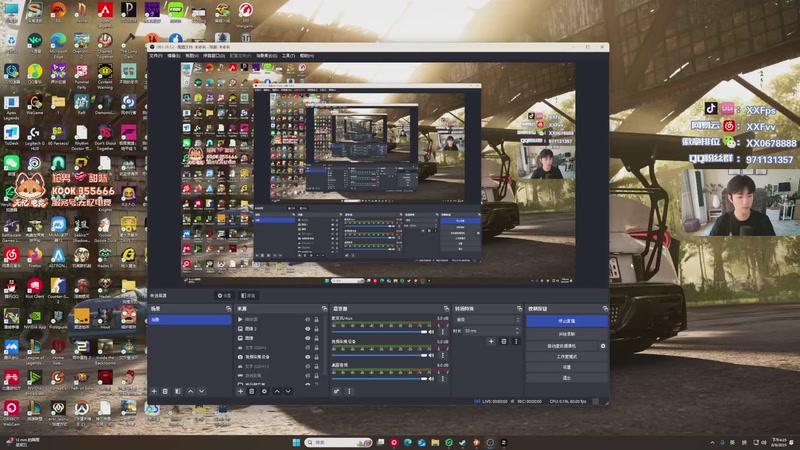
Task: Add a new source with the Sources plus icon
Action: tap(240, 391)
